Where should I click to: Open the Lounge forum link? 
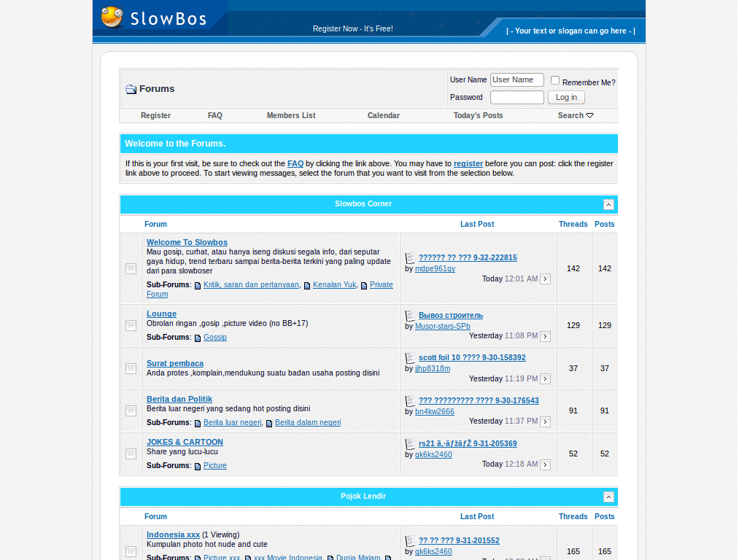coord(161,314)
